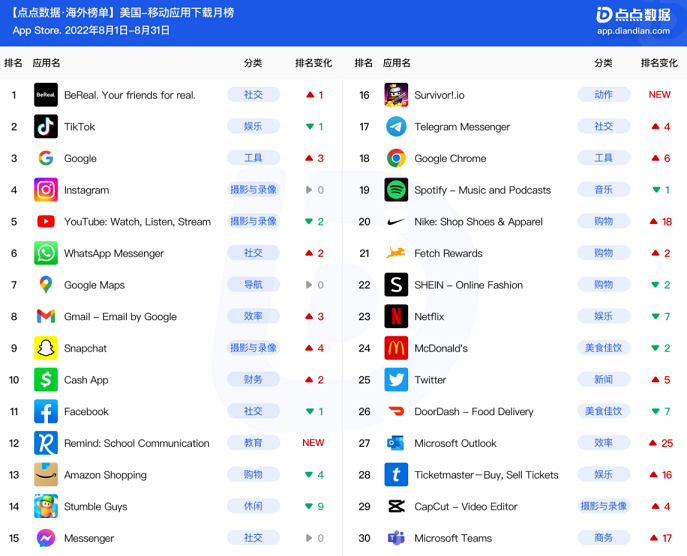The width and height of the screenshot is (687, 556).
Task: Click the 美食佳饮 tag for McDonald's
Action: point(604,348)
